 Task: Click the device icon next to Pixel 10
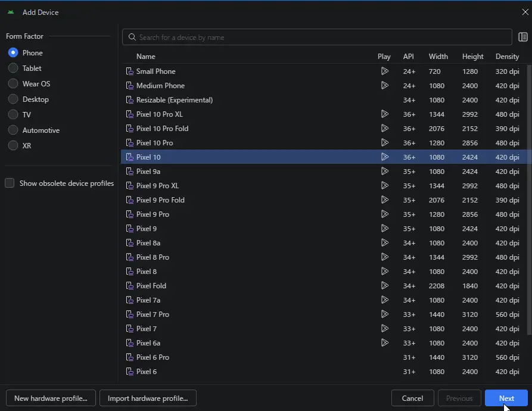[130, 157]
